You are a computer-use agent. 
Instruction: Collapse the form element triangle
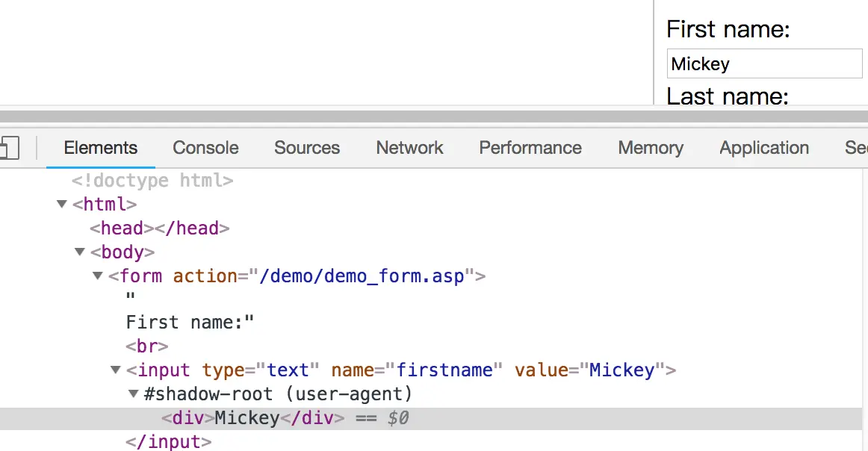98,276
